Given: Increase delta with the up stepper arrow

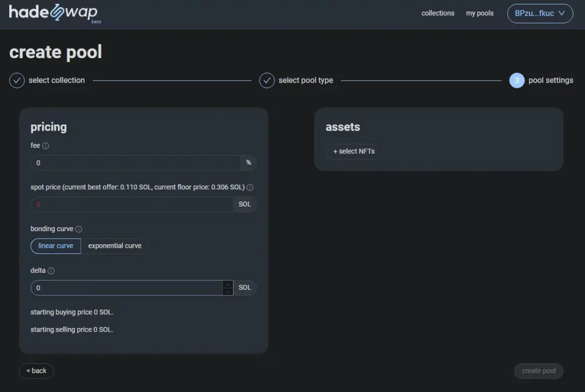Looking at the screenshot, I should (x=227, y=284).
